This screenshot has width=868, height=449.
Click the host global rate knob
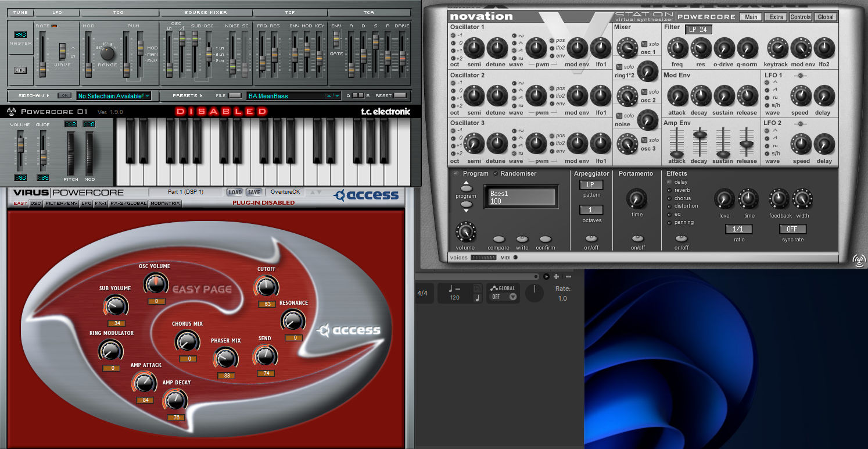tap(535, 293)
